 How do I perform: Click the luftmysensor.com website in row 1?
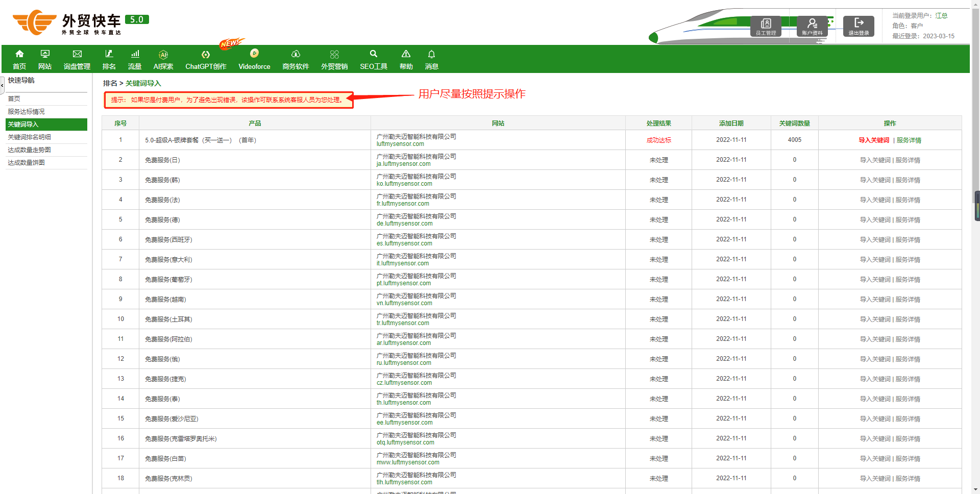400,144
